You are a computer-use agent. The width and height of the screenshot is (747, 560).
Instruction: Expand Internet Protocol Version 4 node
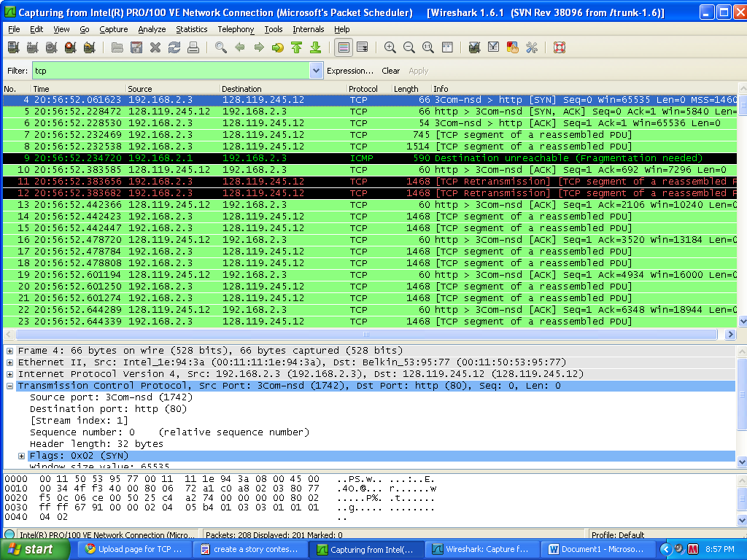9,374
